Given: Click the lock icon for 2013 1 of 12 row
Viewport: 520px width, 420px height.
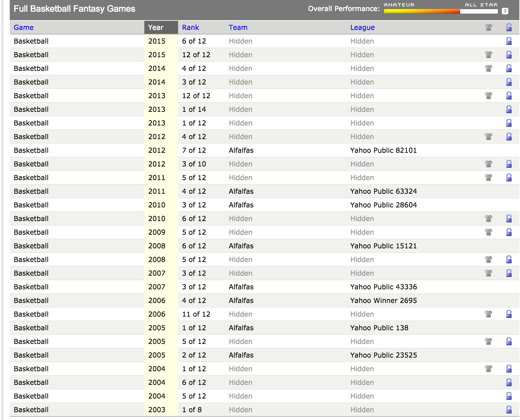Looking at the screenshot, I should 509,123.
